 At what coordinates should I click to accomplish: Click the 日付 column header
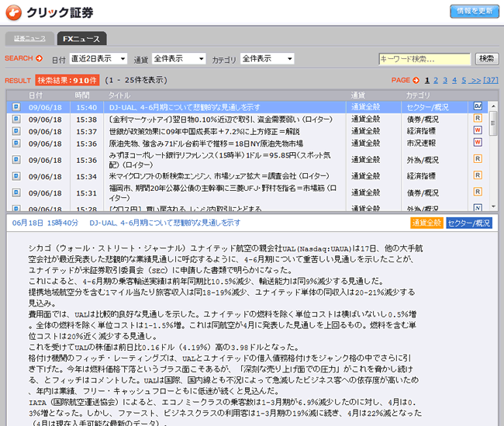[x=36, y=95]
